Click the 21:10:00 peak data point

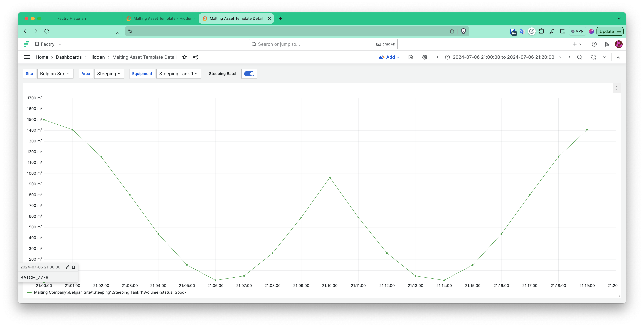pyautogui.click(x=330, y=178)
